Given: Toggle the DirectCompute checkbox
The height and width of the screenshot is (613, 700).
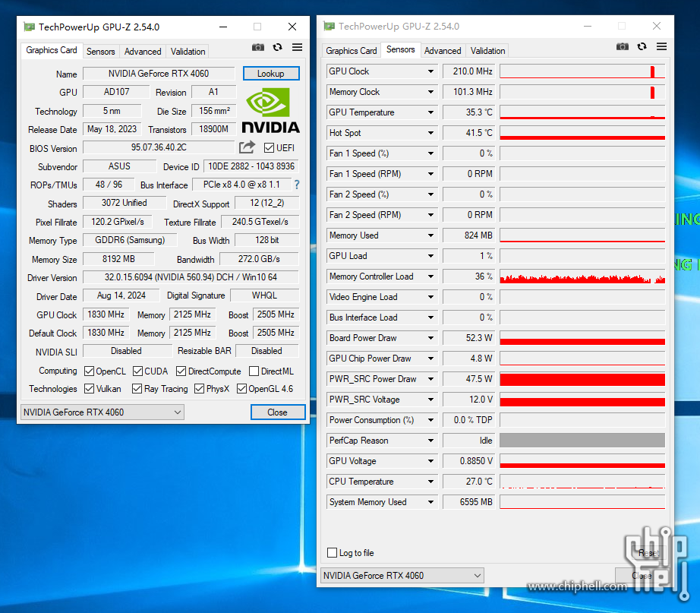Looking at the screenshot, I should point(181,371).
